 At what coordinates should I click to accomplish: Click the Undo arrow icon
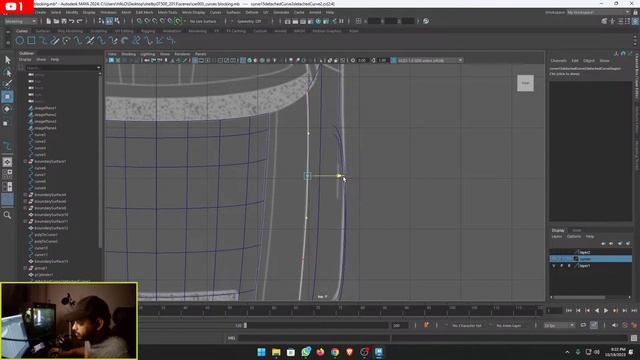point(72,21)
